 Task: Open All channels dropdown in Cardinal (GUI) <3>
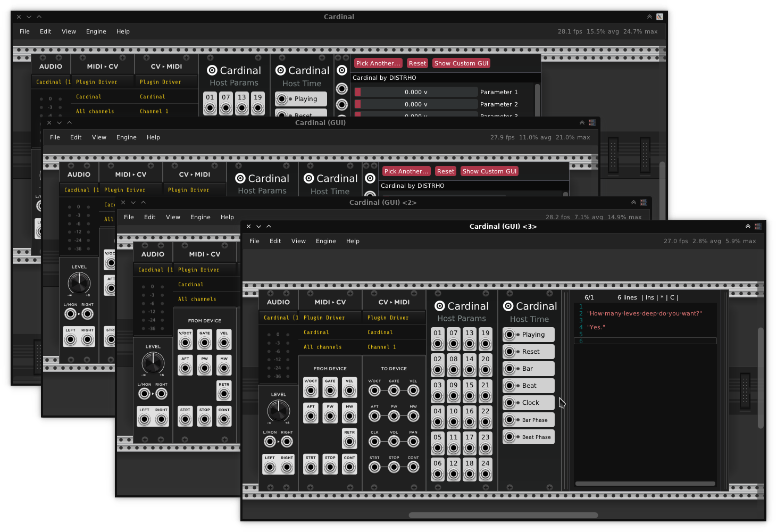(330, 347)
